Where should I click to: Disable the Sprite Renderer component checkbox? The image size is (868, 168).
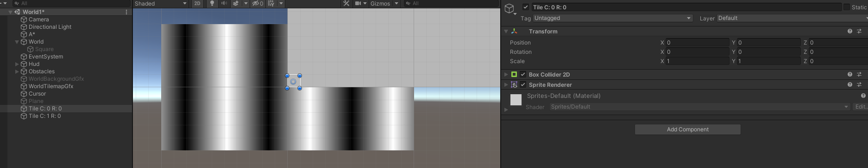[523, 84]
